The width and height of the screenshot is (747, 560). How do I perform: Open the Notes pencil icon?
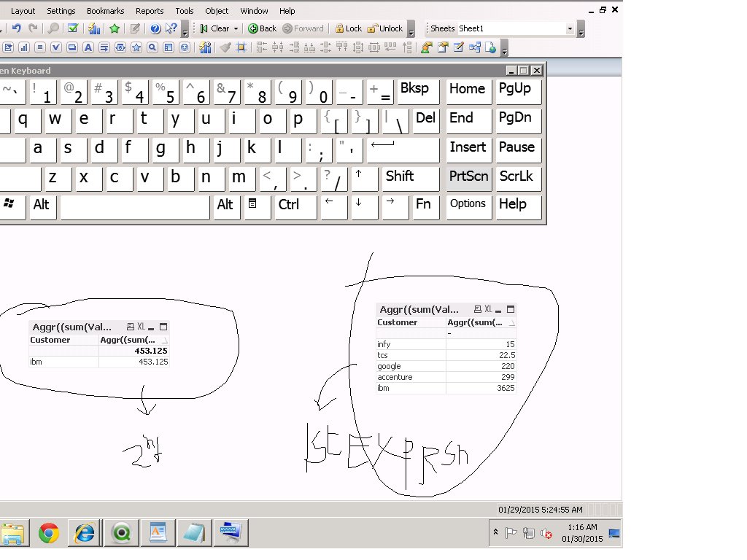[x=135, y=28]
